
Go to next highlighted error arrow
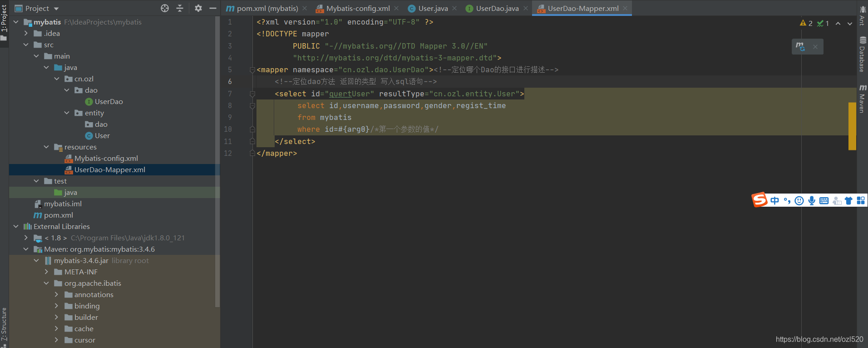point(850,24)
